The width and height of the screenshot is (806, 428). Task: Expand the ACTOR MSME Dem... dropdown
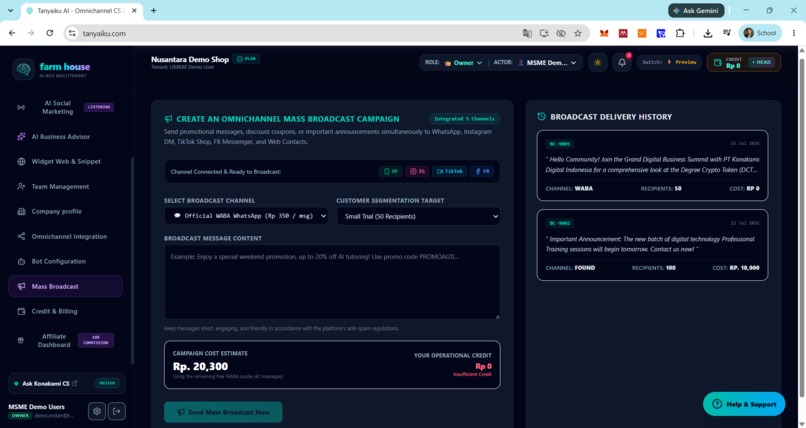(x=547, y=63)
